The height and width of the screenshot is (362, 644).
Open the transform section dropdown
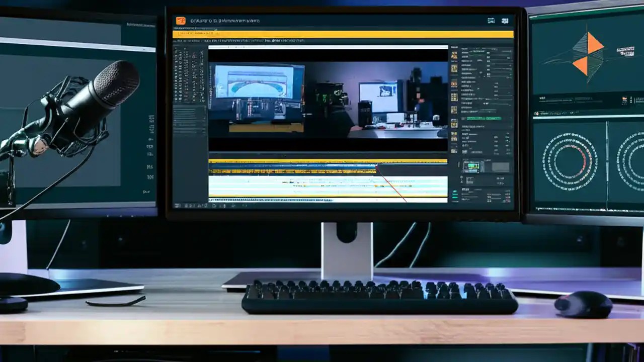[x=470, y=125]
